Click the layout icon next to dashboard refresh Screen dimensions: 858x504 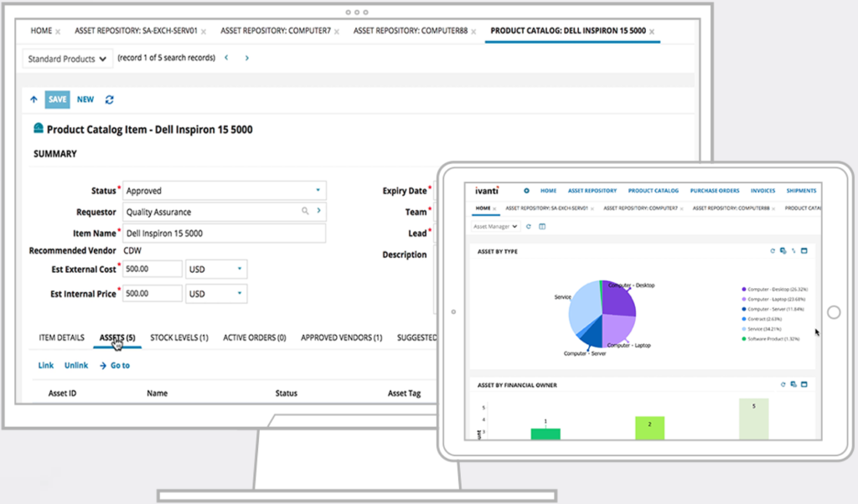[542, 226]
